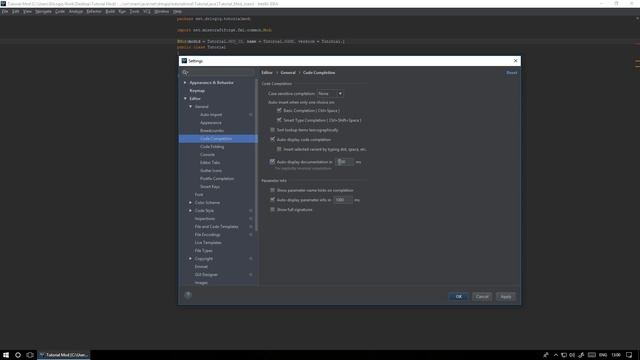
Task: Toggle Auto-display parameter info checkbox
Action: (273, 200)
